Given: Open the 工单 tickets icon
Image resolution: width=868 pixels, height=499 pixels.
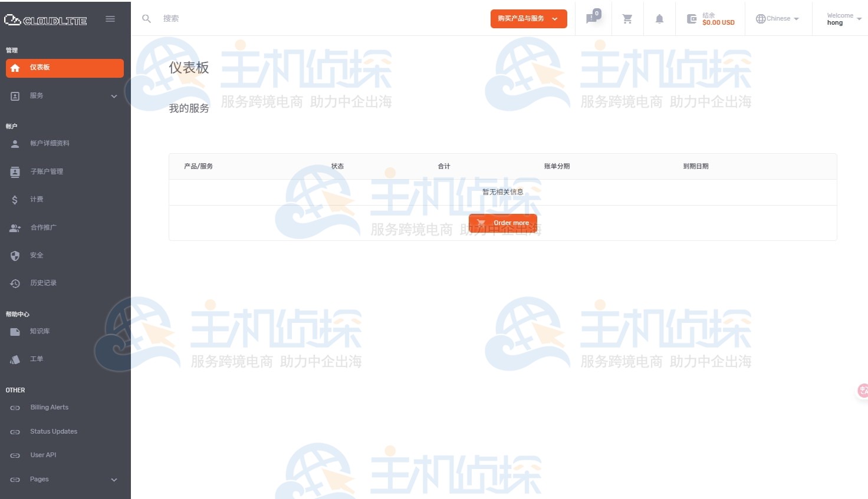Looking at the screenshot, I should click(15, 359).
